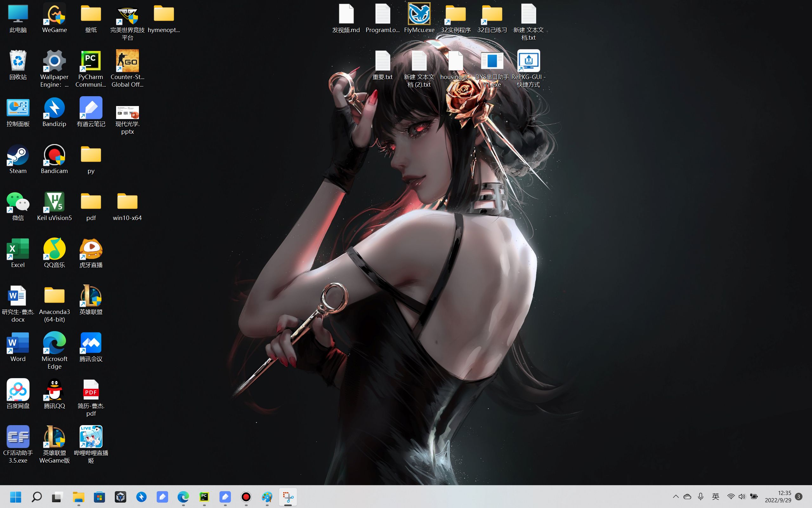Screen dimensions: 812x508
Task: Open the Word desktop shortcut
Action: point(18,348)
